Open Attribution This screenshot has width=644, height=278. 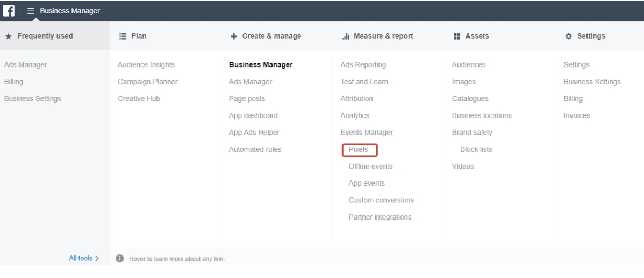356,98
